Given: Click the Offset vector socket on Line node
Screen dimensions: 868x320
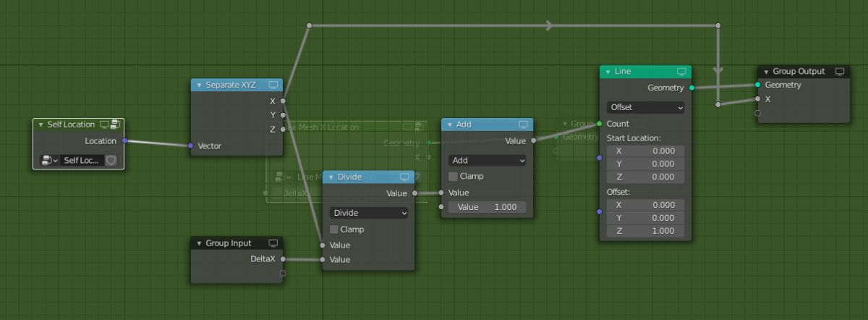Looking at the screenshot, I should tap(600, 211).
